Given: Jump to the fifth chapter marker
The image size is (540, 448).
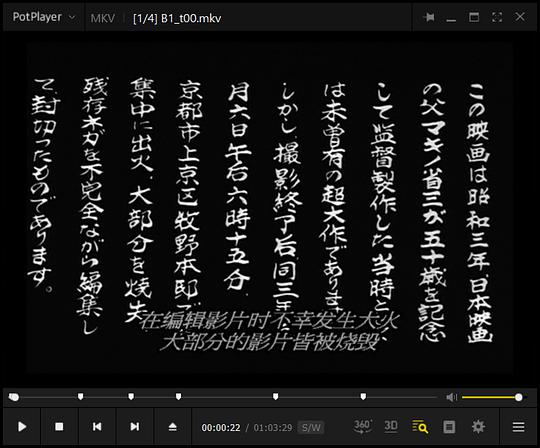Looking at the screenshot, I should (x=363, y=397).
